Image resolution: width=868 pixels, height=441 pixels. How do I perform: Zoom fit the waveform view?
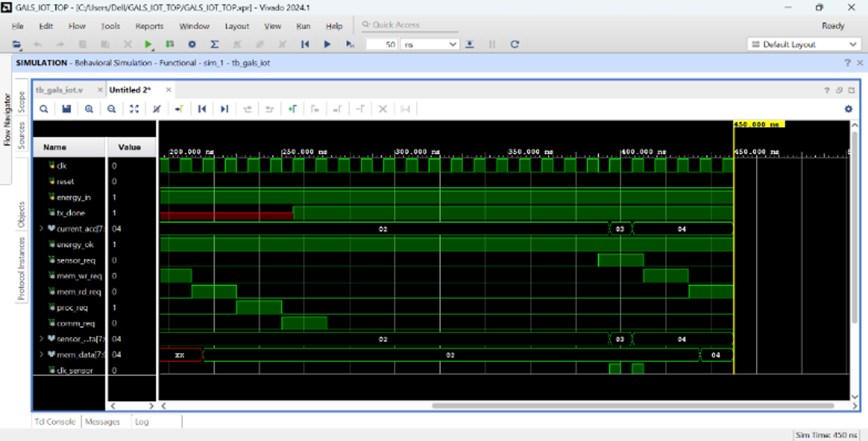pyautogui.click(x=134, y=109)
